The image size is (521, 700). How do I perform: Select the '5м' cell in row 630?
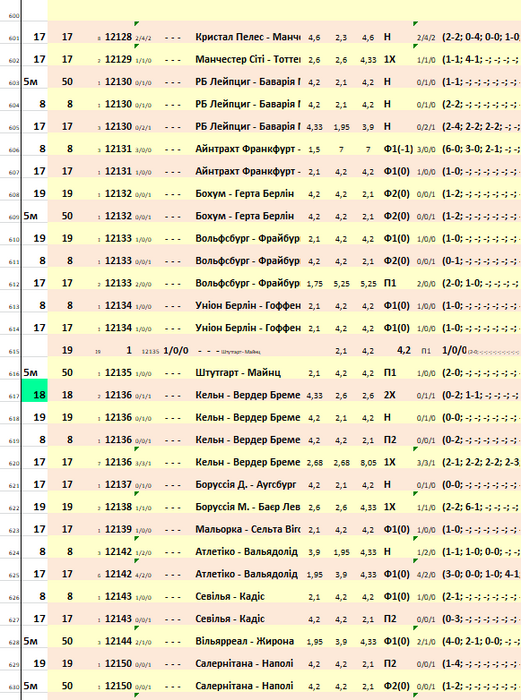point(30,686)
